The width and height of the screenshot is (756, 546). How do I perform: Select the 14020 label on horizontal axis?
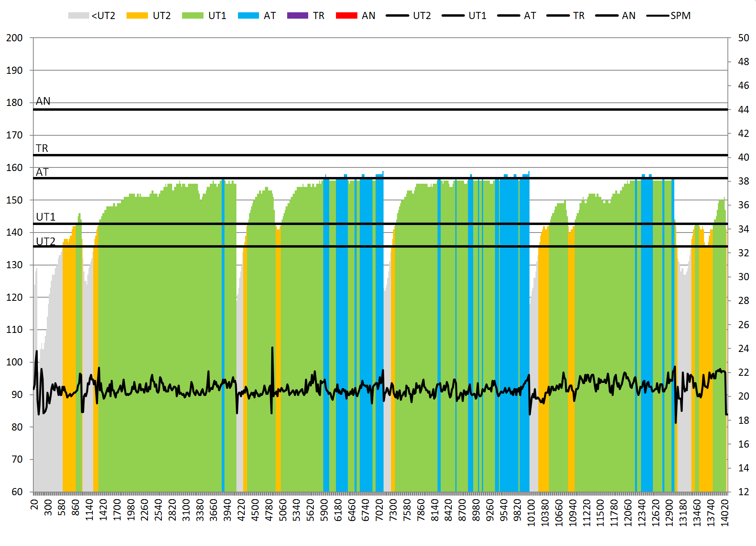click(725, 513)
